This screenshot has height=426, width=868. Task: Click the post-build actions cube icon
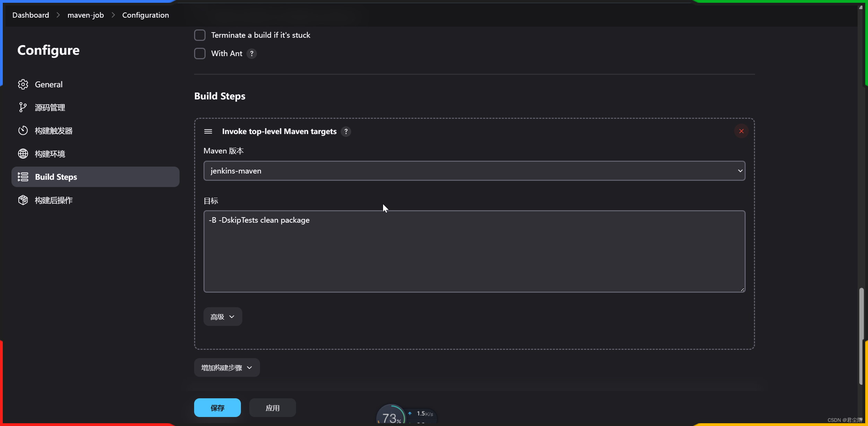point(23,200)
